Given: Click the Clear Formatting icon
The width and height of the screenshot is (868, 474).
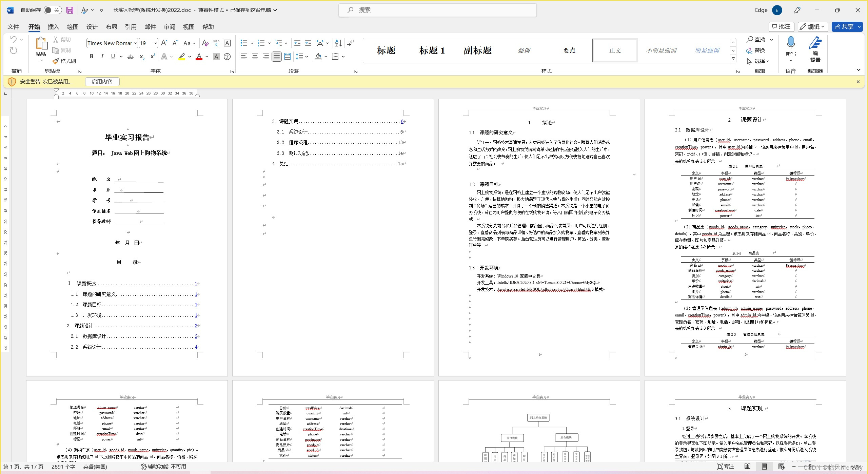Looking at the screenshot, I should [205, 43].
